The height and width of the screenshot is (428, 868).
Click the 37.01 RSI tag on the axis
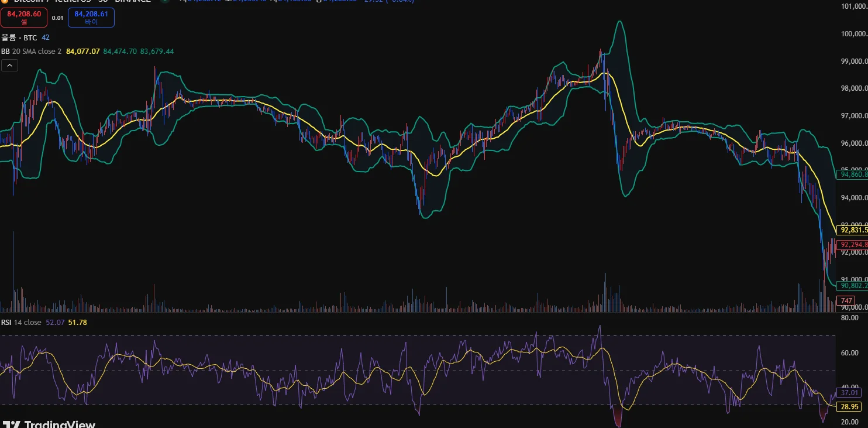[849, 392]
